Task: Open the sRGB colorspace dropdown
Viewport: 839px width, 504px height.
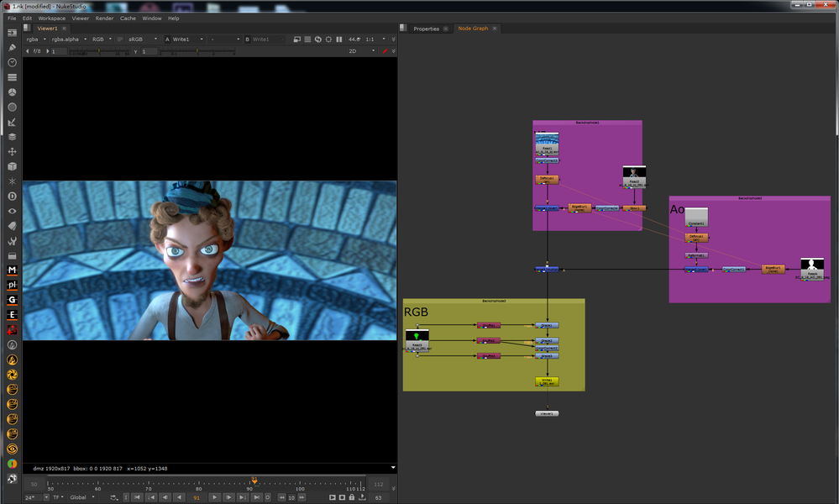Action: 142,39
